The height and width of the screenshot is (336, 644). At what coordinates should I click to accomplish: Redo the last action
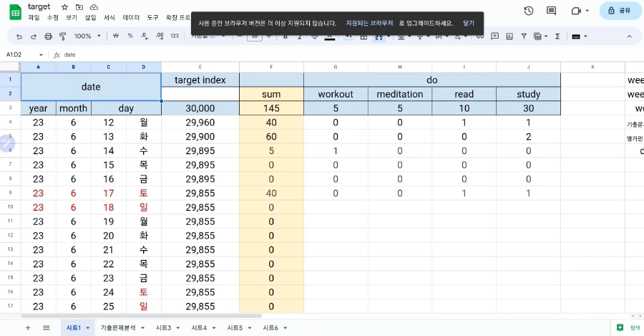tap(34, 37)
